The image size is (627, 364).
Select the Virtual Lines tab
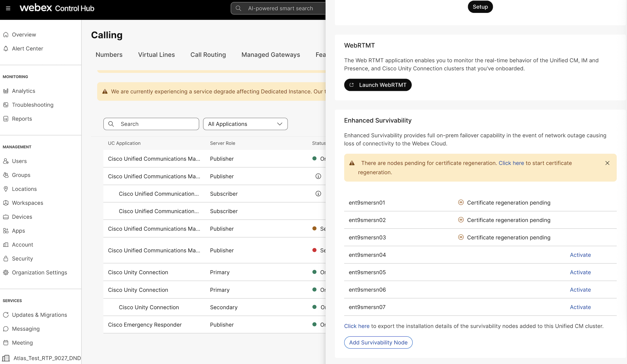pos(157,55)
